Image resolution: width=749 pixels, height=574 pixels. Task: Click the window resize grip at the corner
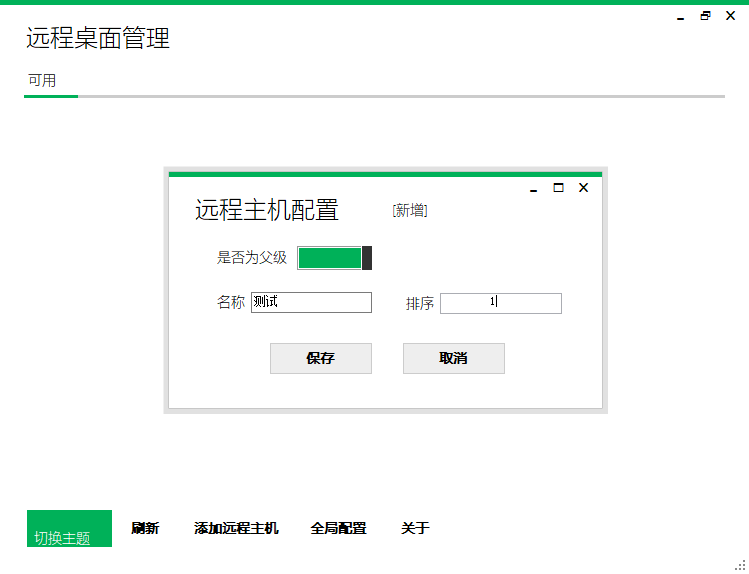click(x=740, y=565)
